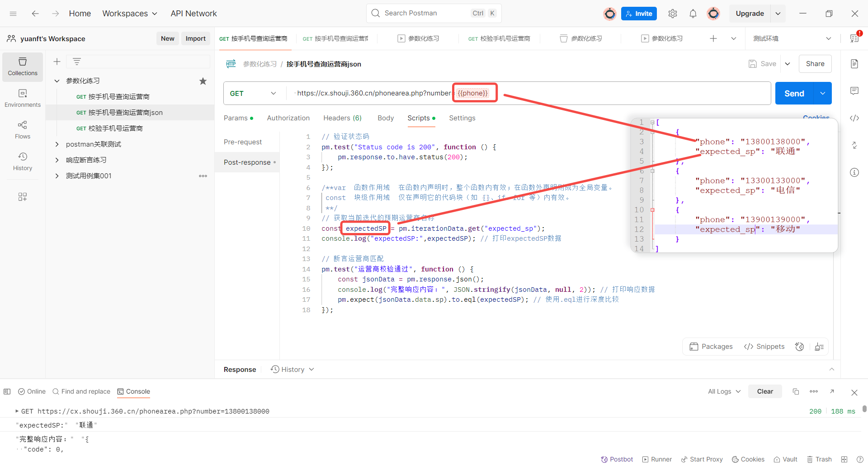Open comments icon in right sidebar
The height and width of the screenshot is (466, 868).
854,91
